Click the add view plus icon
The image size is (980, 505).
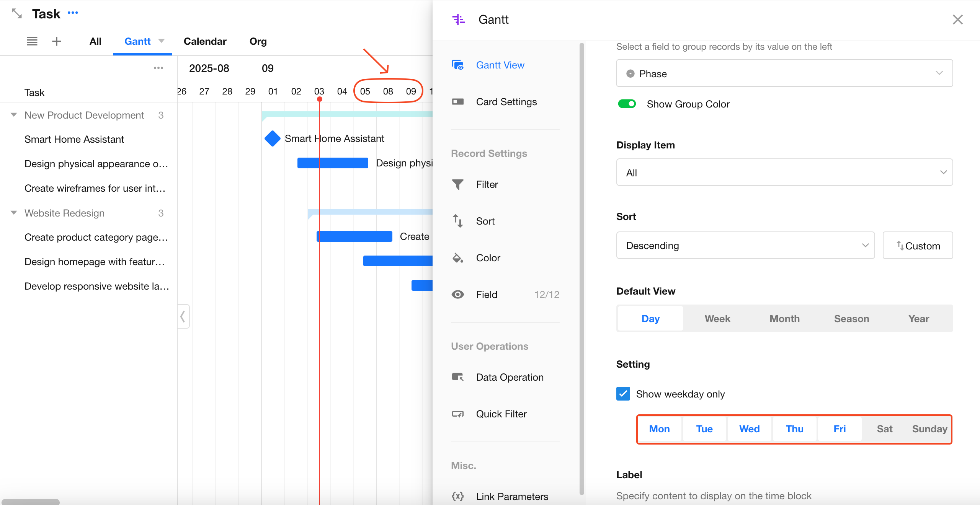(x=57, y=41)
